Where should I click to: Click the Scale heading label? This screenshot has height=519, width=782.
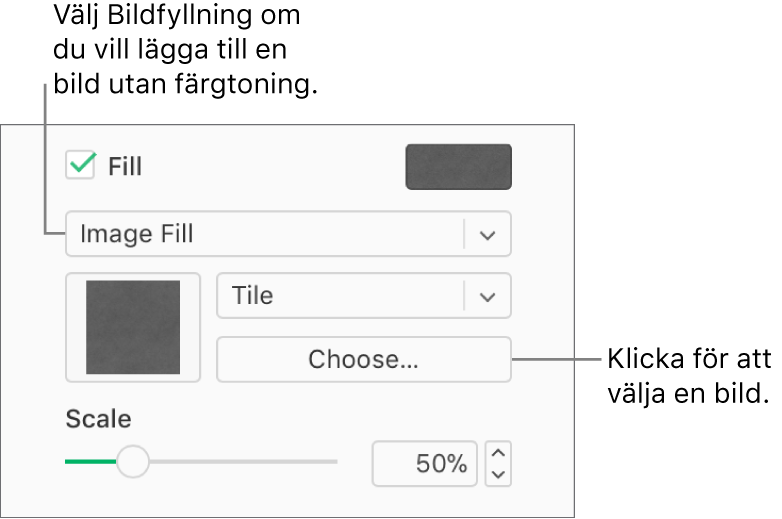98,419
